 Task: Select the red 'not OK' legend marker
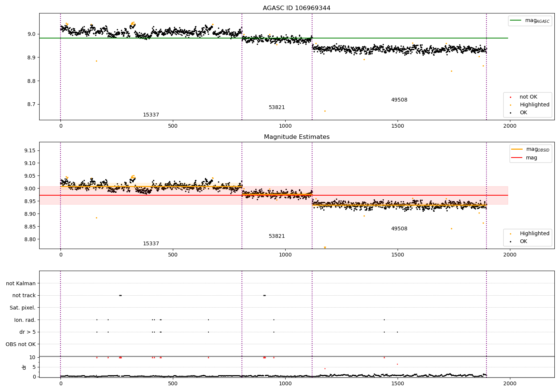510,97
